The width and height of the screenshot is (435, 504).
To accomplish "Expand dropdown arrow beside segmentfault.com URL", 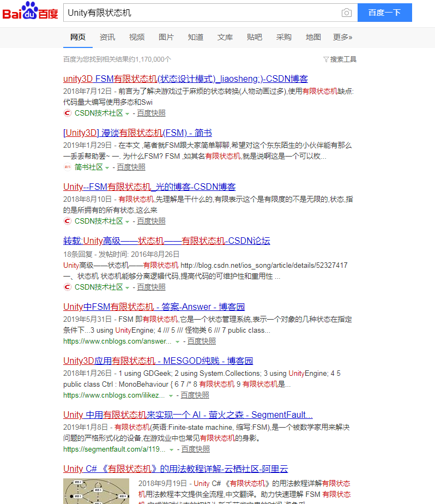I will click(x=172, y=449).
